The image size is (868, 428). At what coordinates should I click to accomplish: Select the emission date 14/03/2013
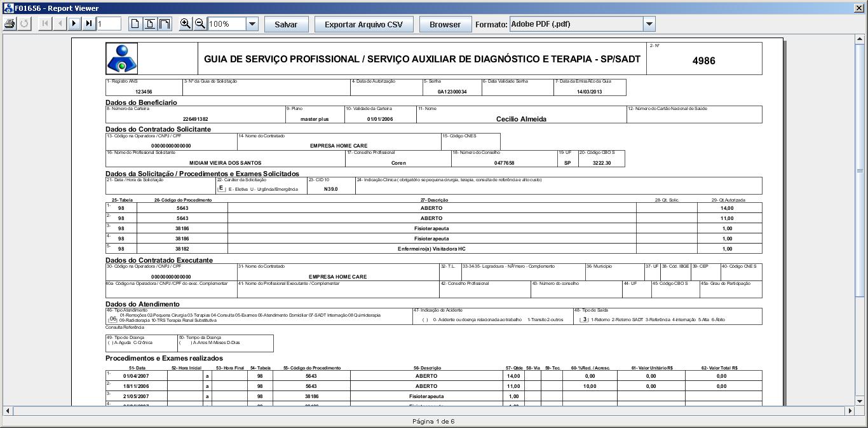pos(589,92)
